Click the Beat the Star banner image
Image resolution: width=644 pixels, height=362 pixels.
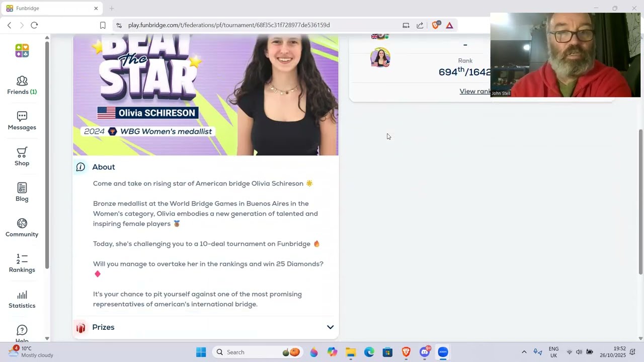point(206,95)
